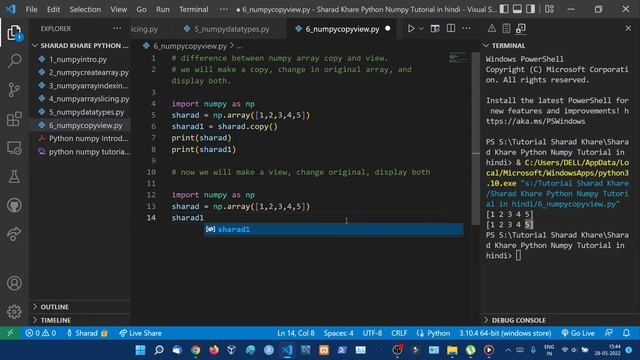Screen dimensions: 640x360
Task: Change encoding via UTF-8
Action: coord(372,333)
